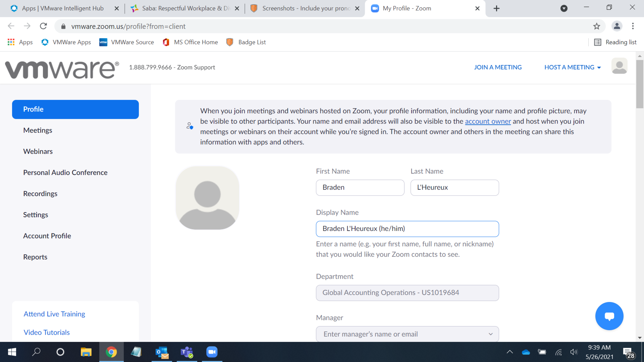
Task: Show hidden system tray icons chevron
Action: pyautogui.click(x=510, y=352)
